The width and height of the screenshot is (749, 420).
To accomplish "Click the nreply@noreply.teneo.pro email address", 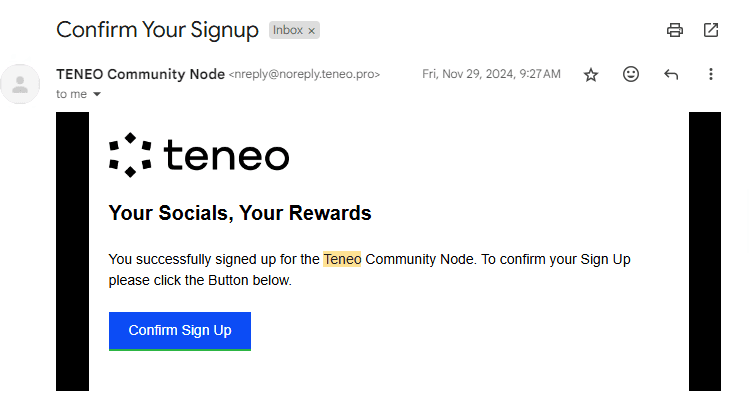I will 304,74.
